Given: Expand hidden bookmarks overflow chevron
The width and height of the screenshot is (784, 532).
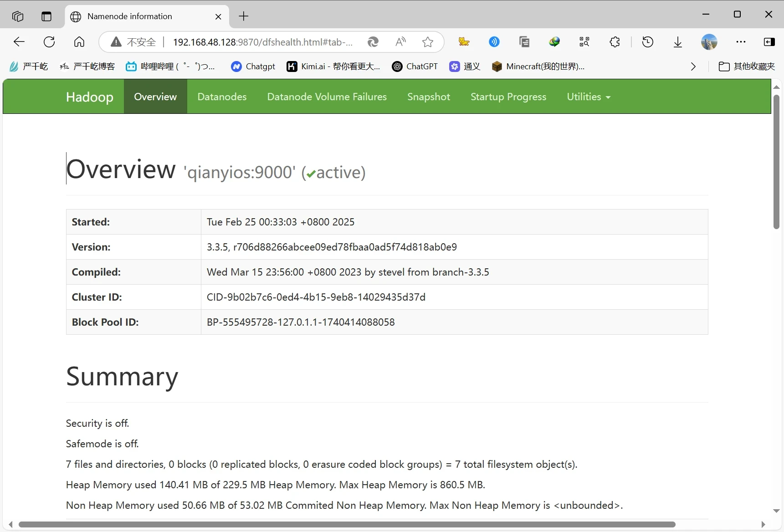Looking at the screenshot, I should point(693,66).
